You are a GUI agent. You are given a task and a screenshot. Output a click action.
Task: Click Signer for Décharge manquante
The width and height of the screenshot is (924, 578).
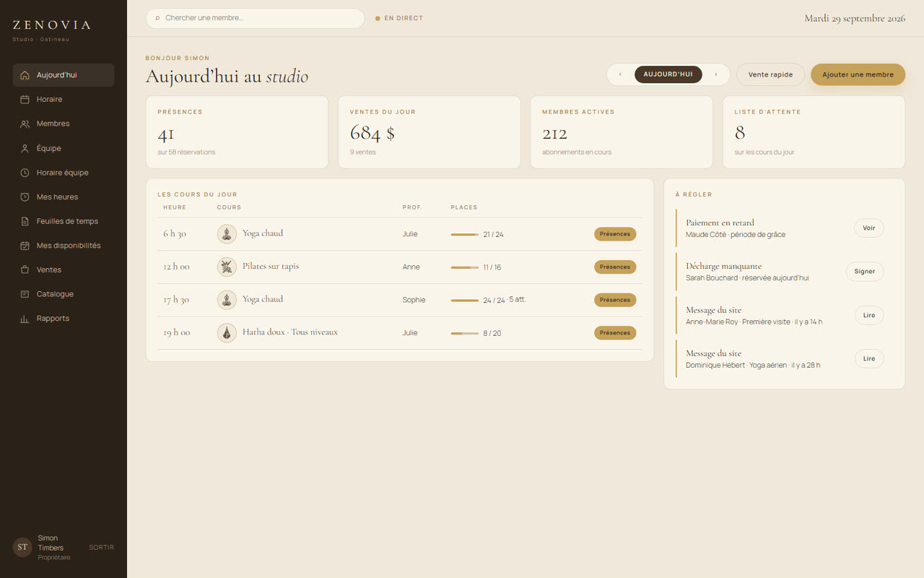[x=865, y=272]
